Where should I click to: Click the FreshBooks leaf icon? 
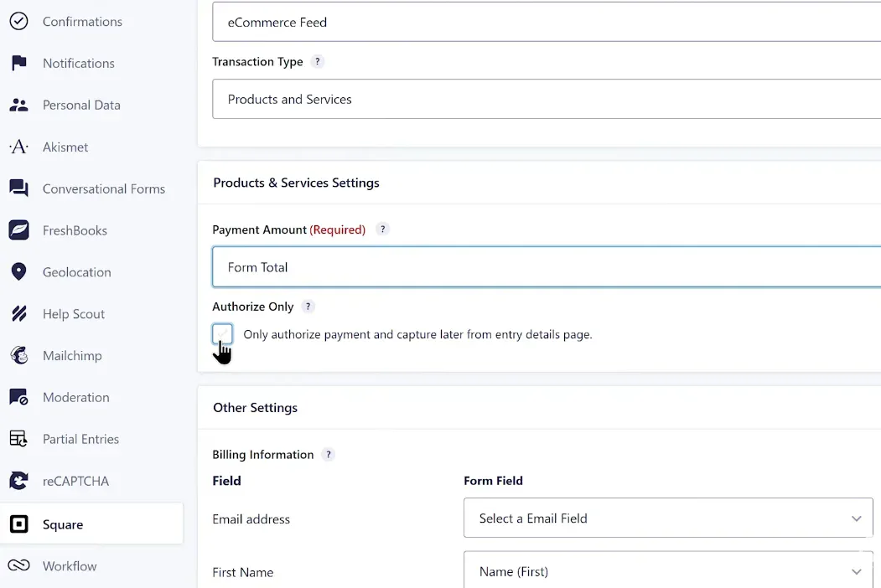click(x=18, y=230)
